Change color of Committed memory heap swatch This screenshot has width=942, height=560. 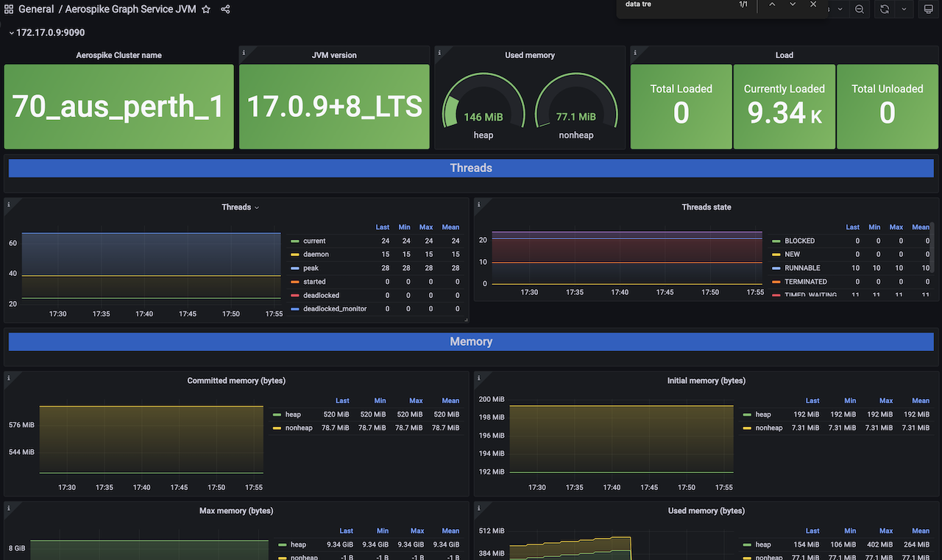pos(277,415)
